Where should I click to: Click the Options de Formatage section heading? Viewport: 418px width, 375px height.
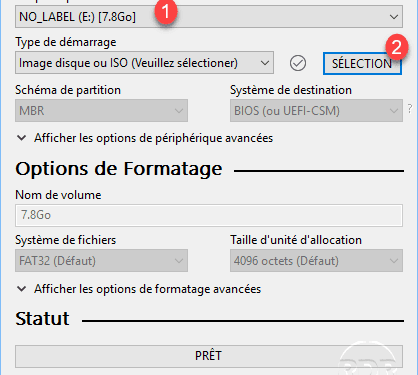(x=119, y=169)
